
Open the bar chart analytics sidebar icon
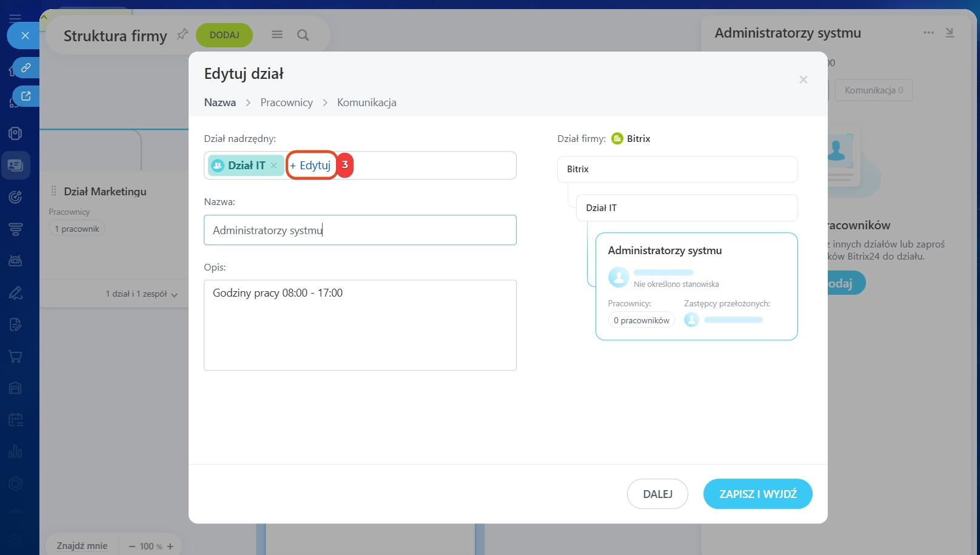(15, 452)
